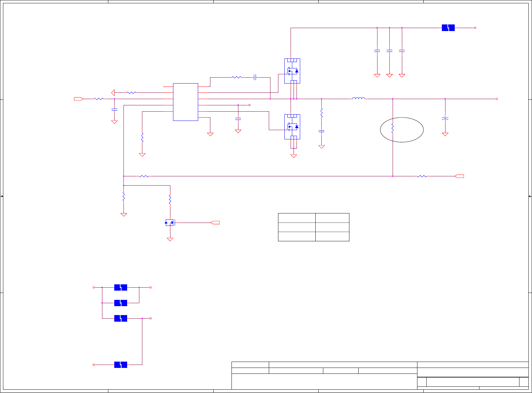
Task: Select vertical resistor directly above the small transistor
Action: 170,199
